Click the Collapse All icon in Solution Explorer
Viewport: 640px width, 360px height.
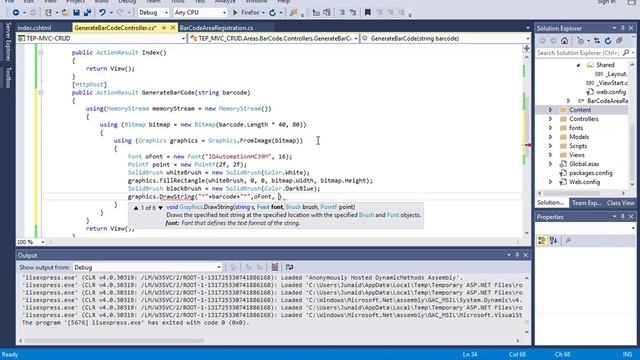tap(619, 41)
